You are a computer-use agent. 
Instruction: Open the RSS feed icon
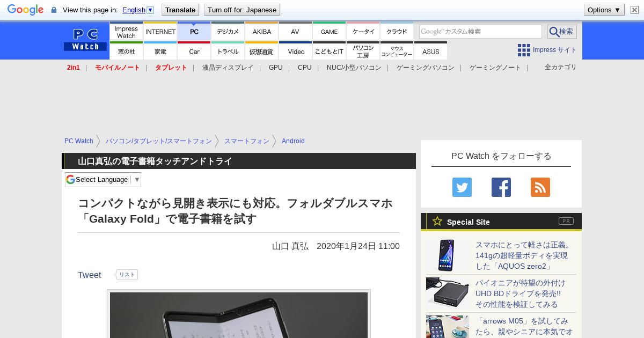pyautogui.click(x=540, y=187)
